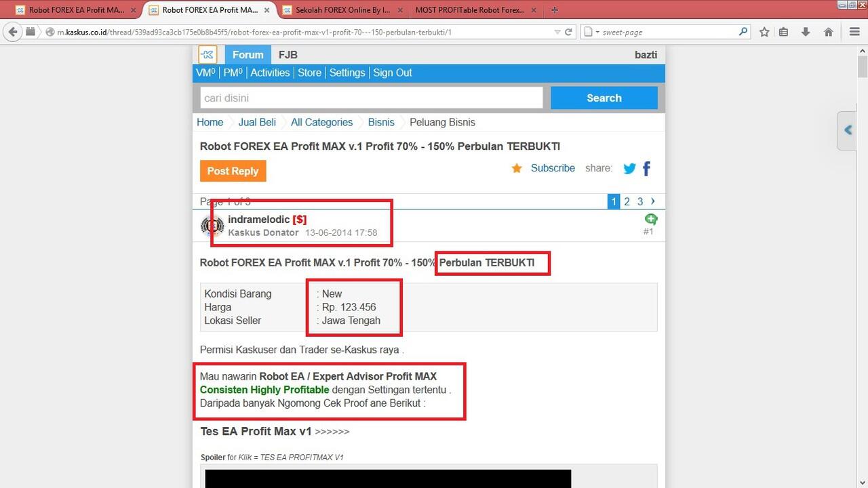Go to Jual Beli breadcrumb
868x488 pixels.
[257, 122]
